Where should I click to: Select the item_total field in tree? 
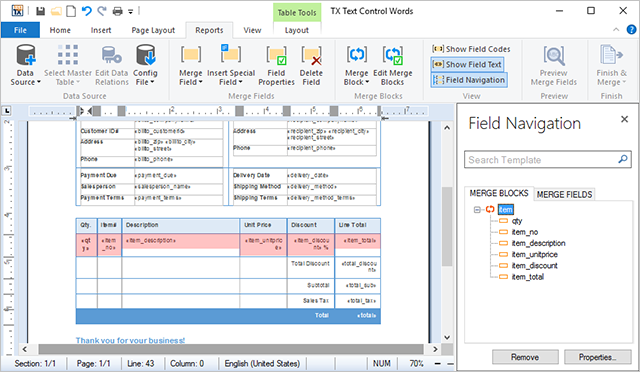click(x=527, y=277)
